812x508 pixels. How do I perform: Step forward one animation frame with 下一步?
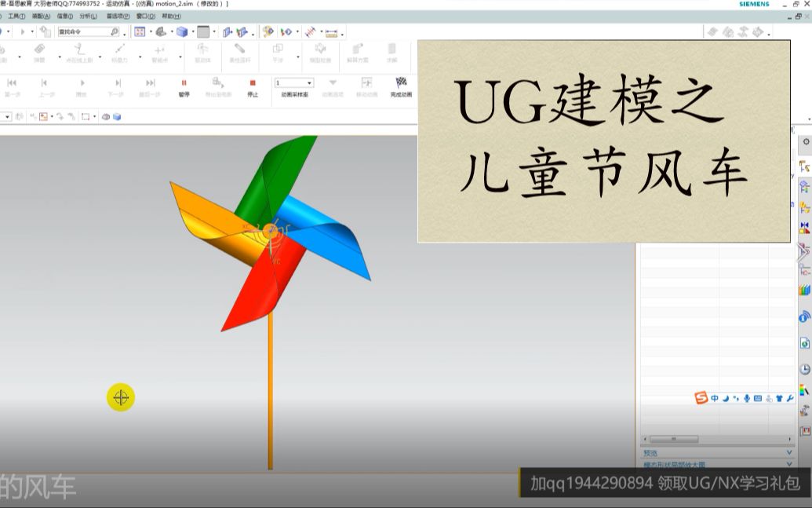pyautogui.click(x=118, y=82)
